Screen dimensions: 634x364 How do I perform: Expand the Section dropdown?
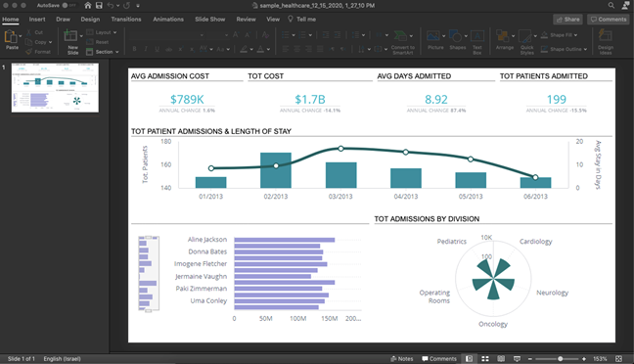tap(103, 52)
